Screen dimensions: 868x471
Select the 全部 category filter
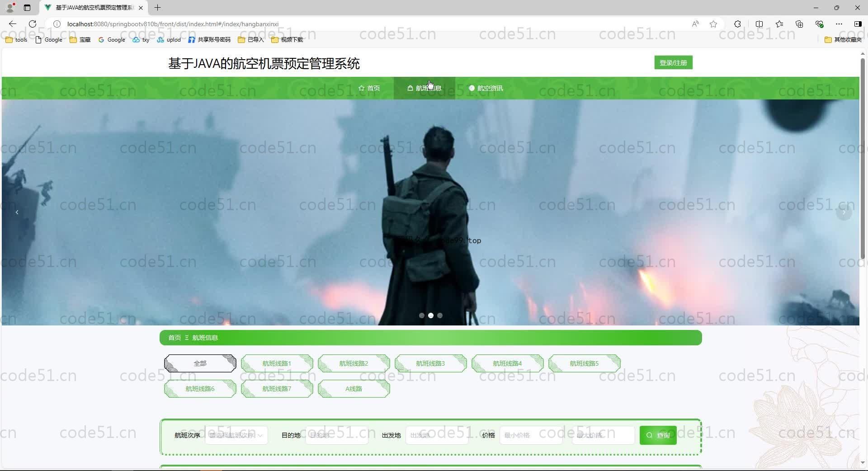[200, 363]
